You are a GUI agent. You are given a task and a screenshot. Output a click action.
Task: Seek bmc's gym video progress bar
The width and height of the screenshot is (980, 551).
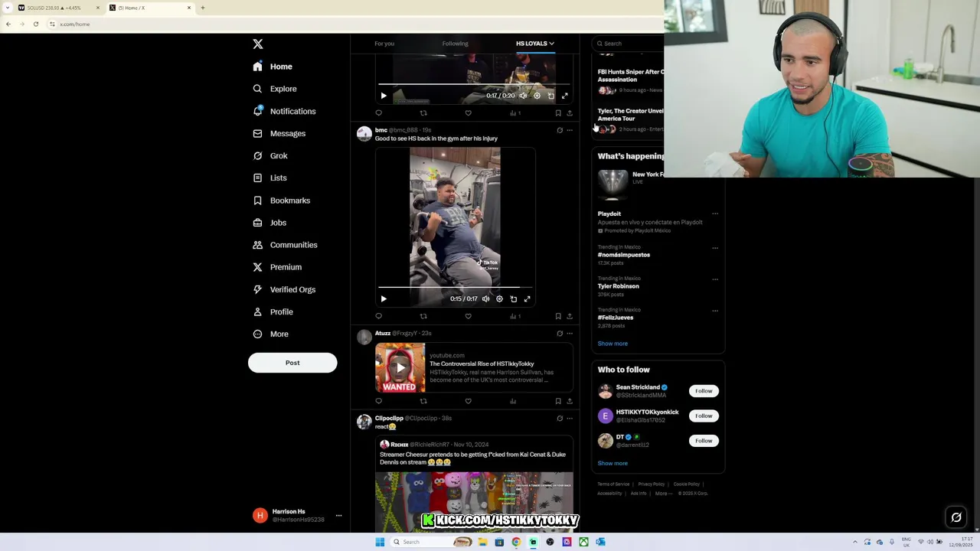click(x=455, y=288)
